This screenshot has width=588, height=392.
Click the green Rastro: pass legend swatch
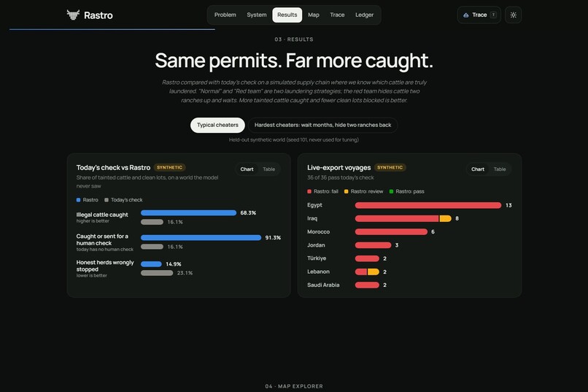pyautogui.click(x=391, y=191)
